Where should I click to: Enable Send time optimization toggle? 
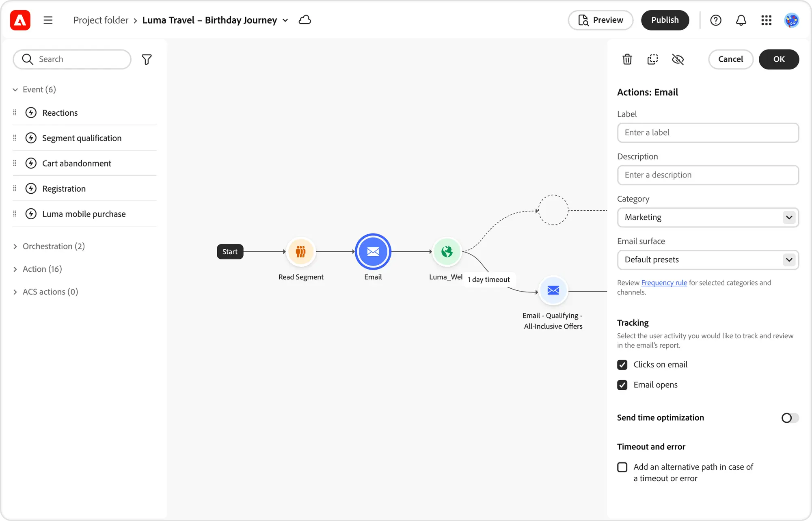(x=790, y=418)
